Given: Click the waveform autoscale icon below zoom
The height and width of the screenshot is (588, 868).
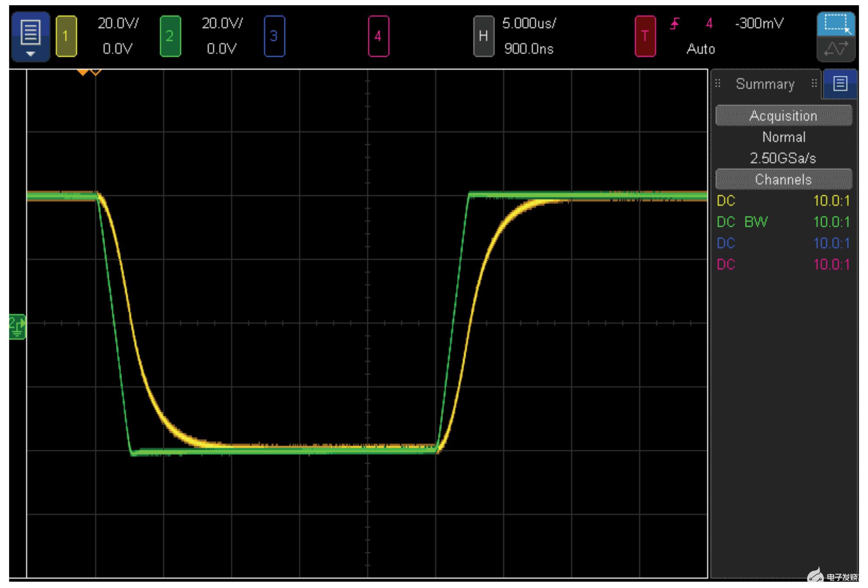Looking at the screenshot, I should (x=835, y=49).
